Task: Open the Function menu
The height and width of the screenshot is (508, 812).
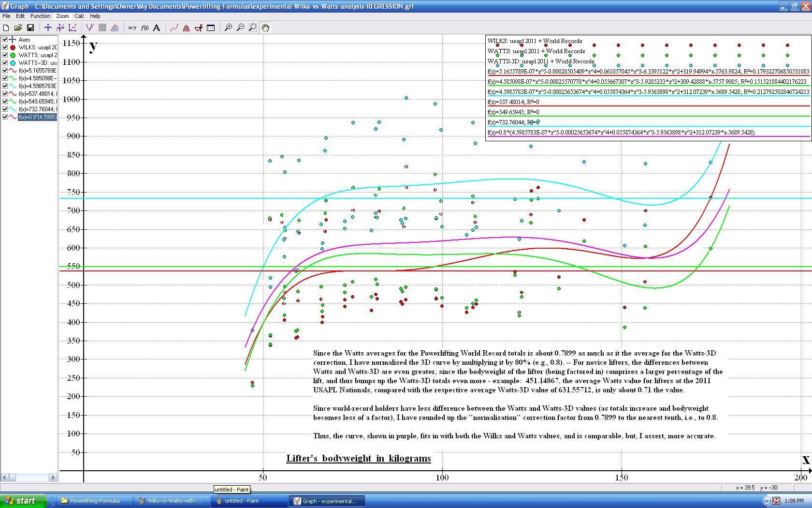Action: click(x=40, y=16)
